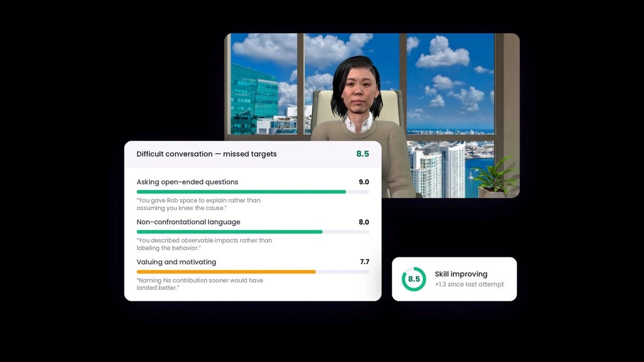
Task: Select the Non-confrontational language label
Action: (188, 222)
